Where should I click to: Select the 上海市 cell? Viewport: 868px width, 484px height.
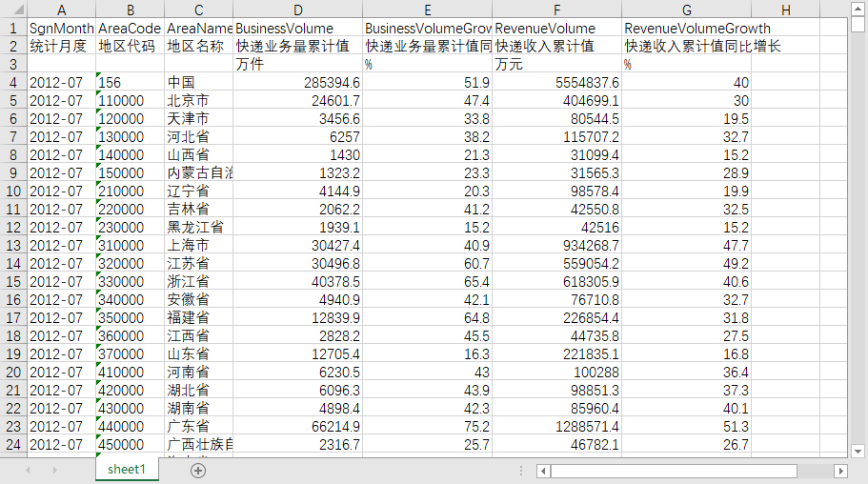click(x=199, y=245)
